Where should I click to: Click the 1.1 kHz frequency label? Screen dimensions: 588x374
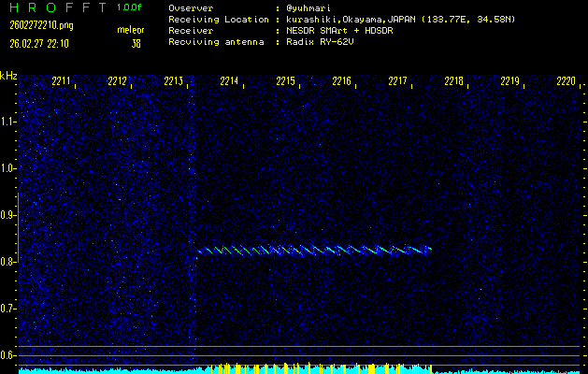click(x=7, y=122)
